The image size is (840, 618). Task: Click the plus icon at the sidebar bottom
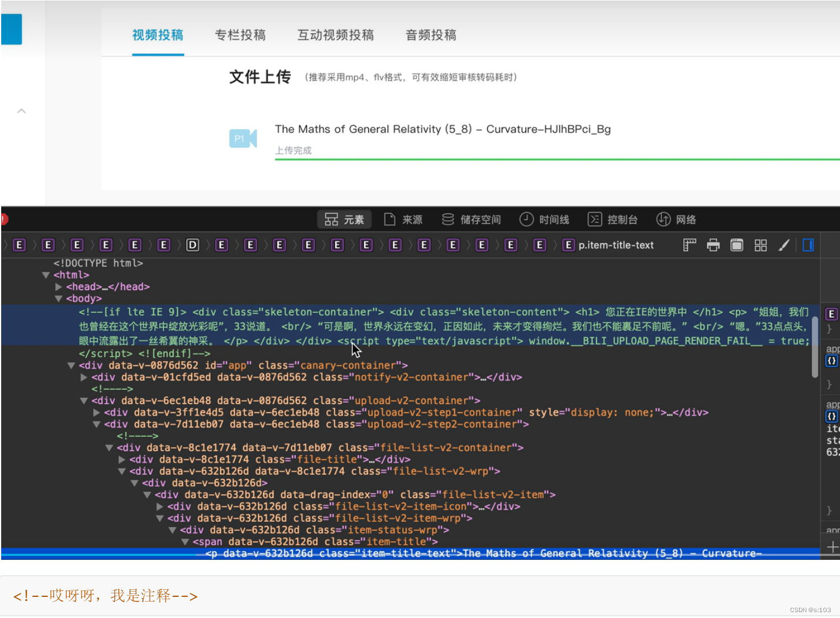pyautogui.click(x=832, y=547)
